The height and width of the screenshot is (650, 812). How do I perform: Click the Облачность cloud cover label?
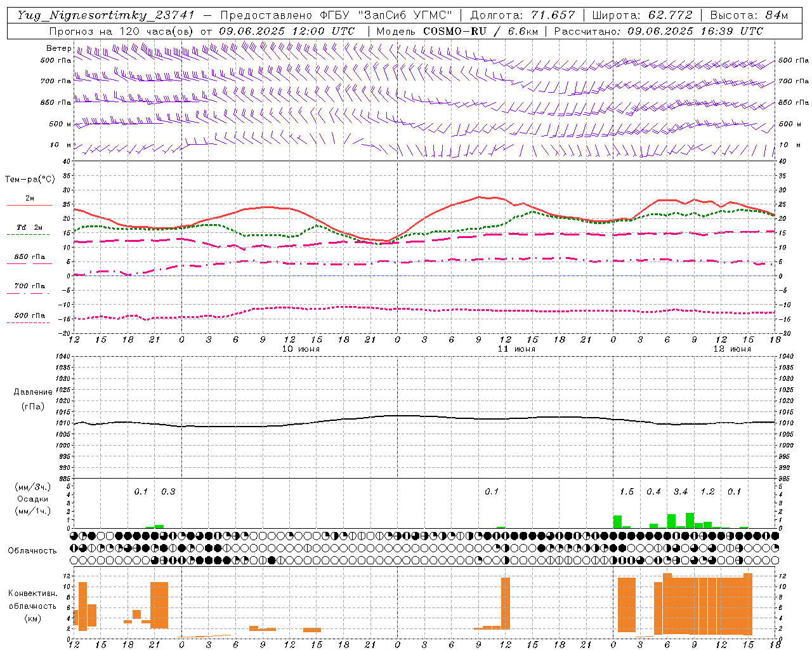32,551
